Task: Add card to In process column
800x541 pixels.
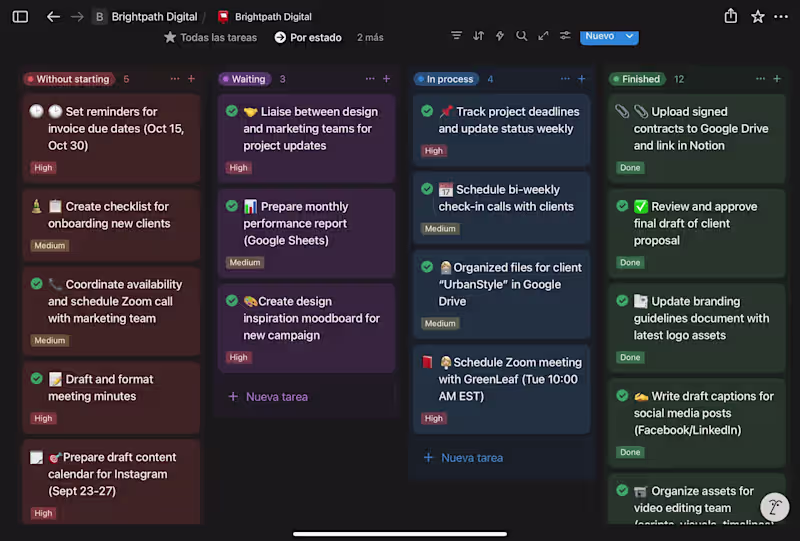Action: (x=582, y=79)
